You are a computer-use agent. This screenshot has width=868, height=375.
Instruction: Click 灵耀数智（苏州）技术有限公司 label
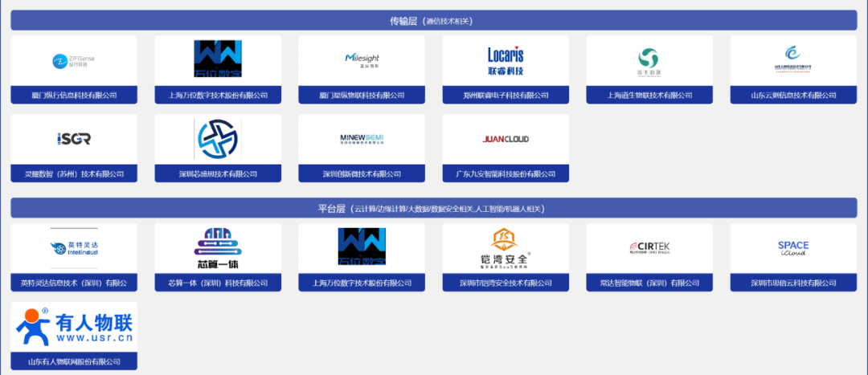point(74,173)
